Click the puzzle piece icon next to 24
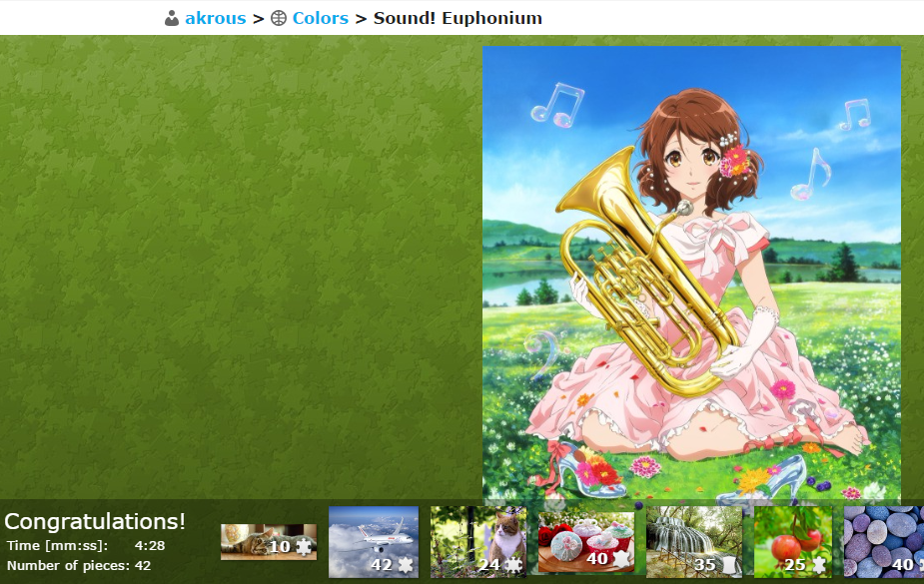This screenshot has width=924, height=584. coord(513,565)
